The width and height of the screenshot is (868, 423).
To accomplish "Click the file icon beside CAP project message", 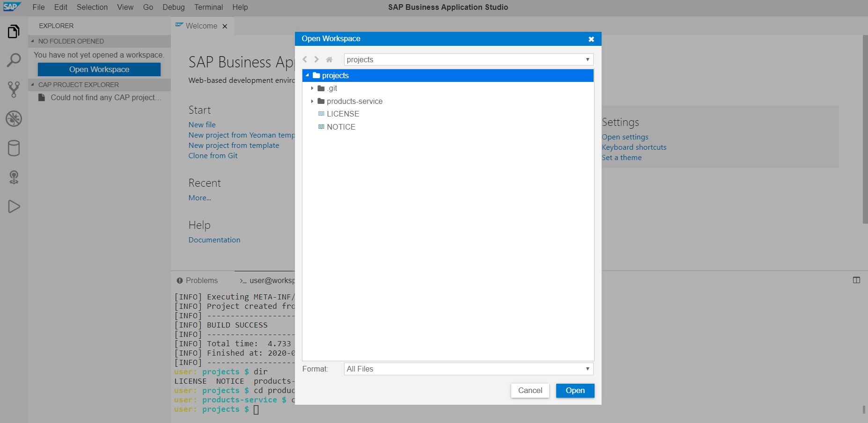I will click(x=42, y=97).
